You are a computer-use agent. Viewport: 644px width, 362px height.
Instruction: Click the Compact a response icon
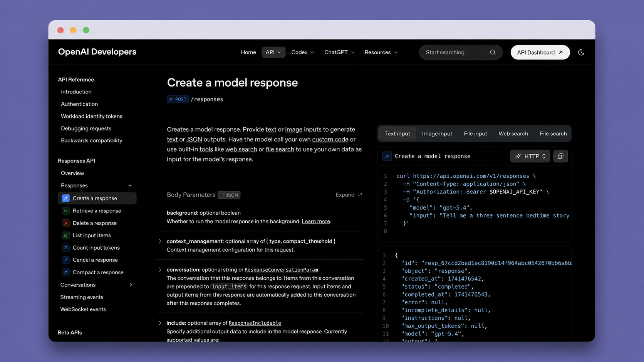pos(65,272)
